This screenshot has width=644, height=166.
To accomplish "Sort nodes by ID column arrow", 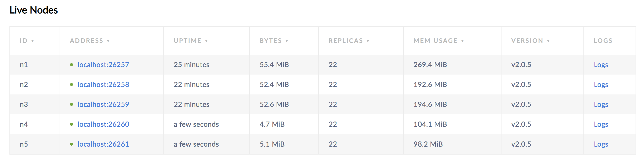I will [33, 41].
